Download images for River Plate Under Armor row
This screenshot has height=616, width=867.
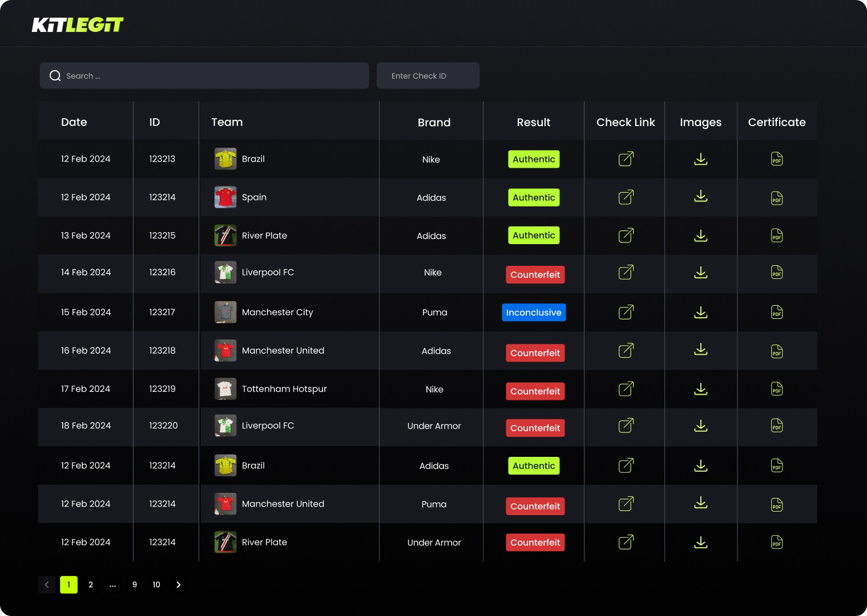701,542
